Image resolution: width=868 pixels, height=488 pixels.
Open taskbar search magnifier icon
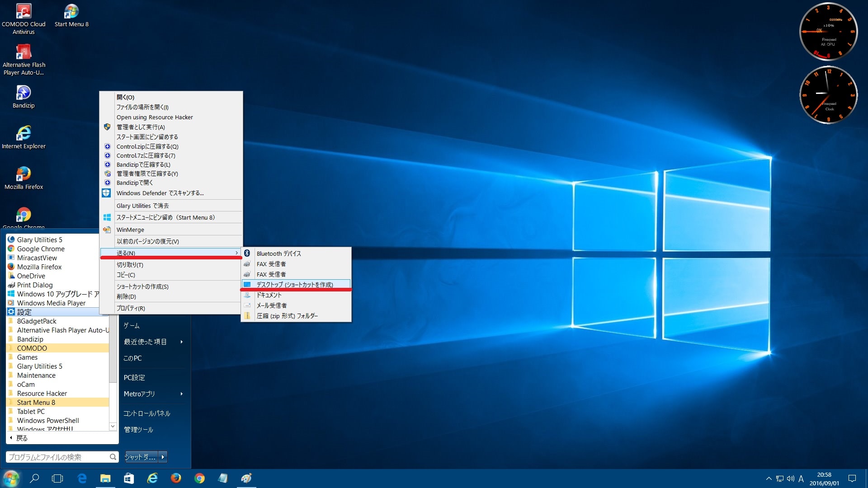tap(34, 479)
